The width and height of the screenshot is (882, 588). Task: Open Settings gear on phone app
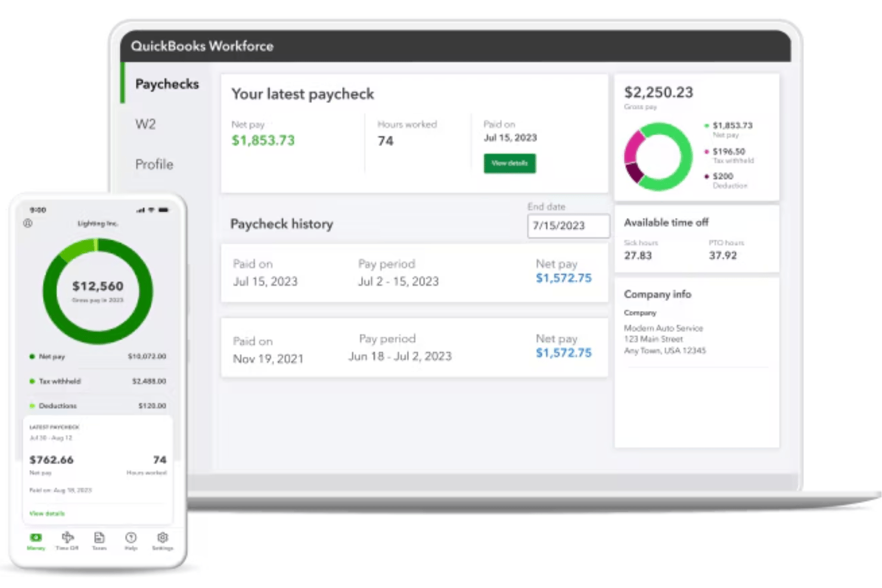click(163, 538)
